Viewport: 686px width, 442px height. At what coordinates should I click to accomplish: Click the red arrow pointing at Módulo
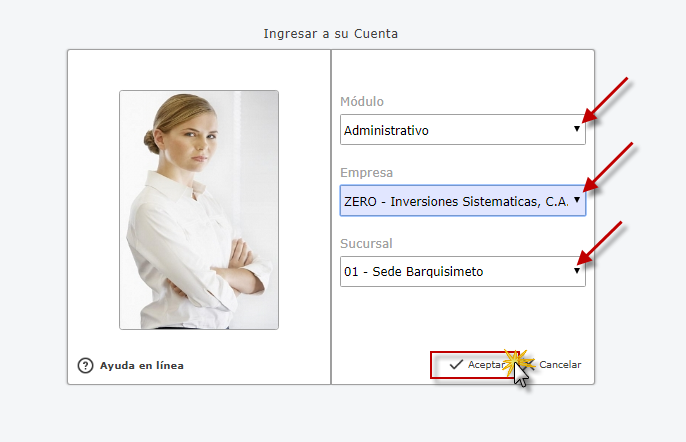pos(605,102)
